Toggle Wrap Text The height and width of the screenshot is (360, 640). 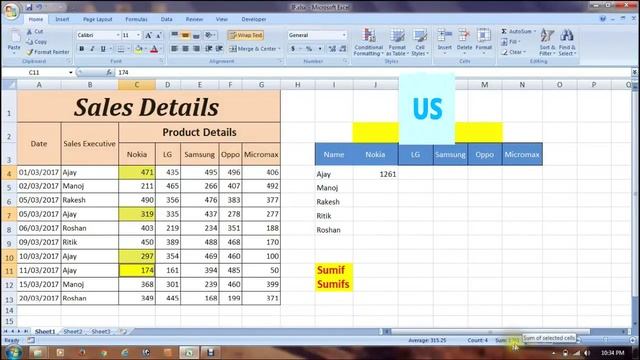(246, 36)
